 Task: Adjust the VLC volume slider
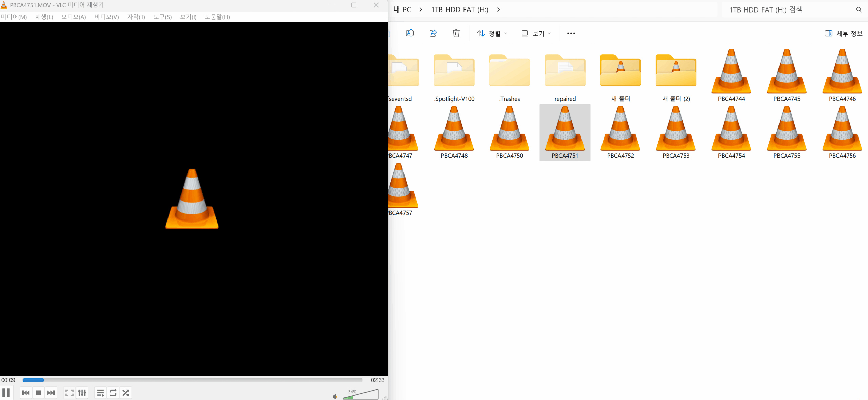click(x=361, y=394)
